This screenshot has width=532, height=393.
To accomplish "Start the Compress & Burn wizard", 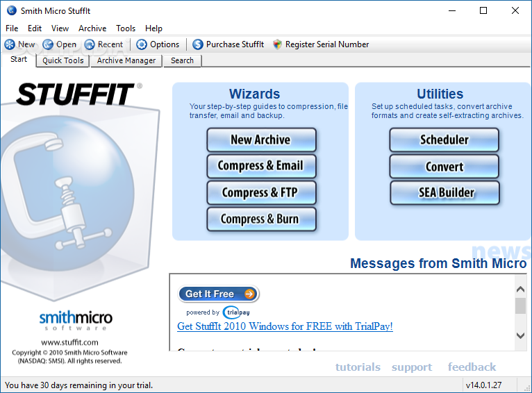I will [x=261, y=219].
